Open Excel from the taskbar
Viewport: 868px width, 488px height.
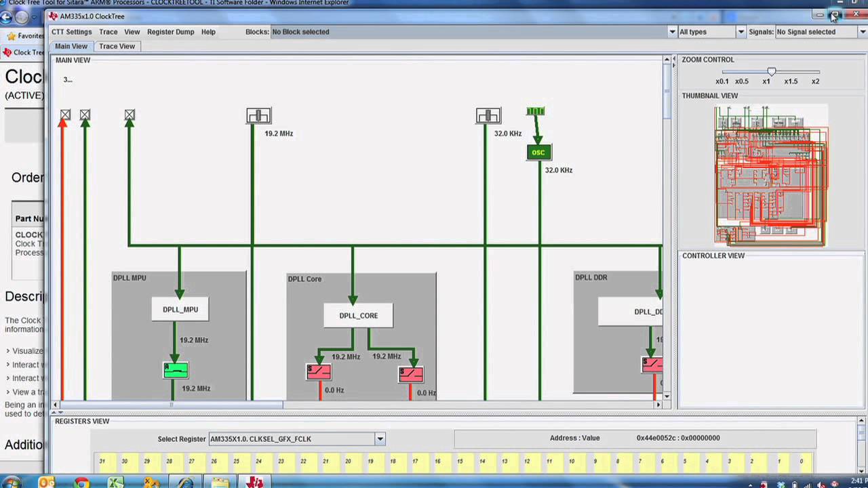coord(116,483)
